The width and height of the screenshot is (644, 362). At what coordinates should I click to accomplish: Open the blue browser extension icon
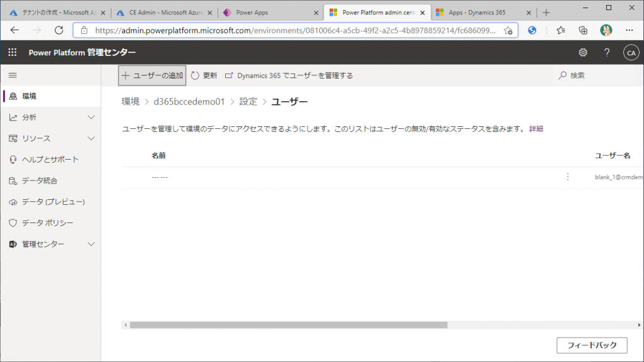[x=532, y=30]
